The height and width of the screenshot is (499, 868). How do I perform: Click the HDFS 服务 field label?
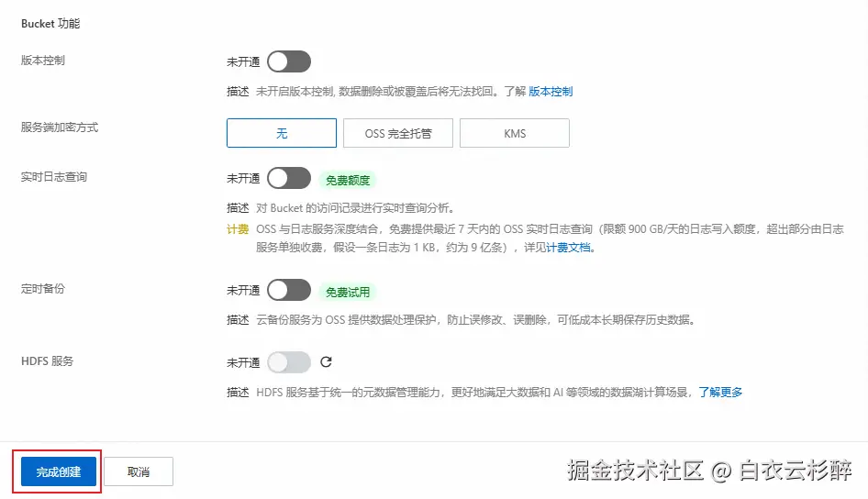tap(47, 361)
